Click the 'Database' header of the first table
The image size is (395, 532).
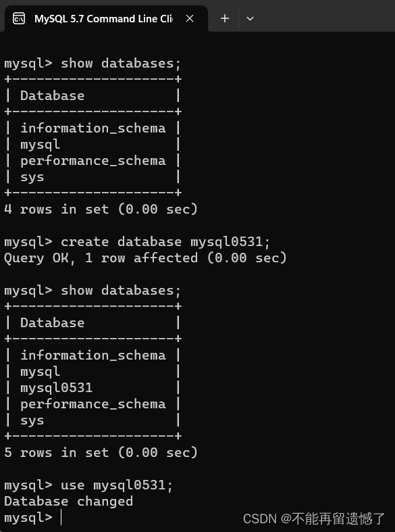coord(53,96)
